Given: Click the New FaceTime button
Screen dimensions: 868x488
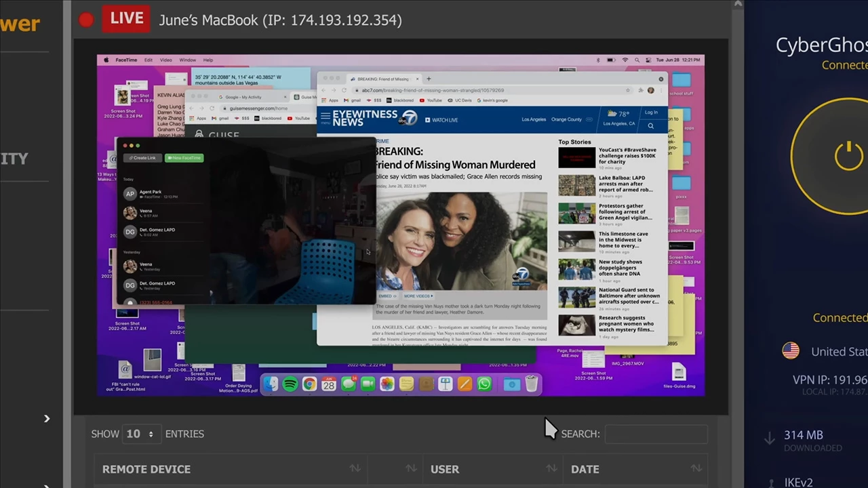Looking at the screenshot, I should (184, 158).
